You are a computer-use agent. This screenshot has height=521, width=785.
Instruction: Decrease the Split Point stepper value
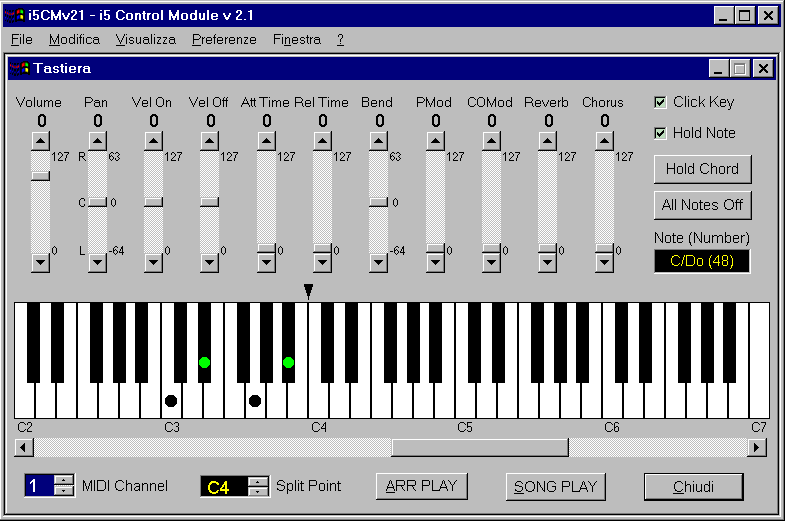click(258, 492)
